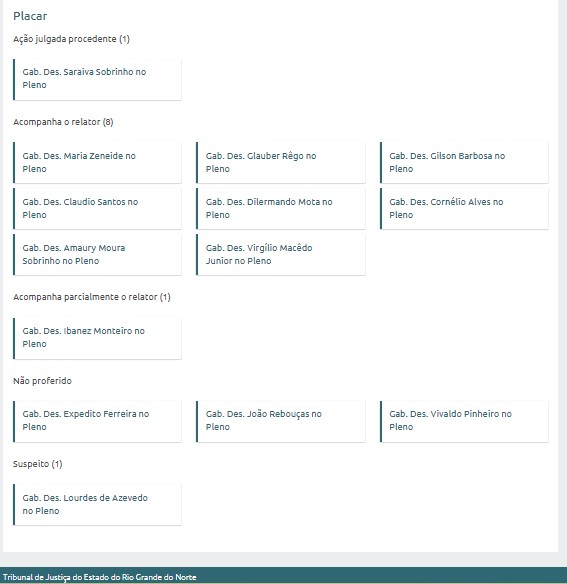Click Gab. Des. Dilermando Mota card
Screen dimensions: 567x584
281,208
